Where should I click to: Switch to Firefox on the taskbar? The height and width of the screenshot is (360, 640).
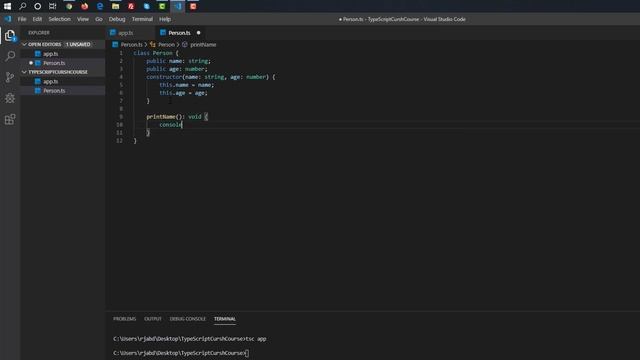tap(84, 6)
